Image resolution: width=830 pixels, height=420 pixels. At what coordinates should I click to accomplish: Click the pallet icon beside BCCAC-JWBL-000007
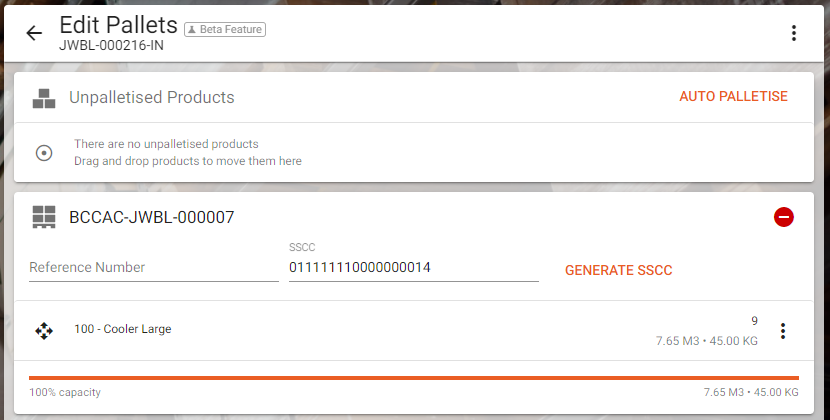point(44,217)
